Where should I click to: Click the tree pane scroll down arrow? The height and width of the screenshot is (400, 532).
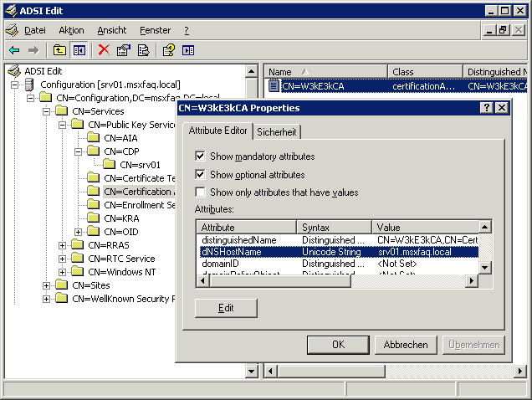[x=252, y=372]
